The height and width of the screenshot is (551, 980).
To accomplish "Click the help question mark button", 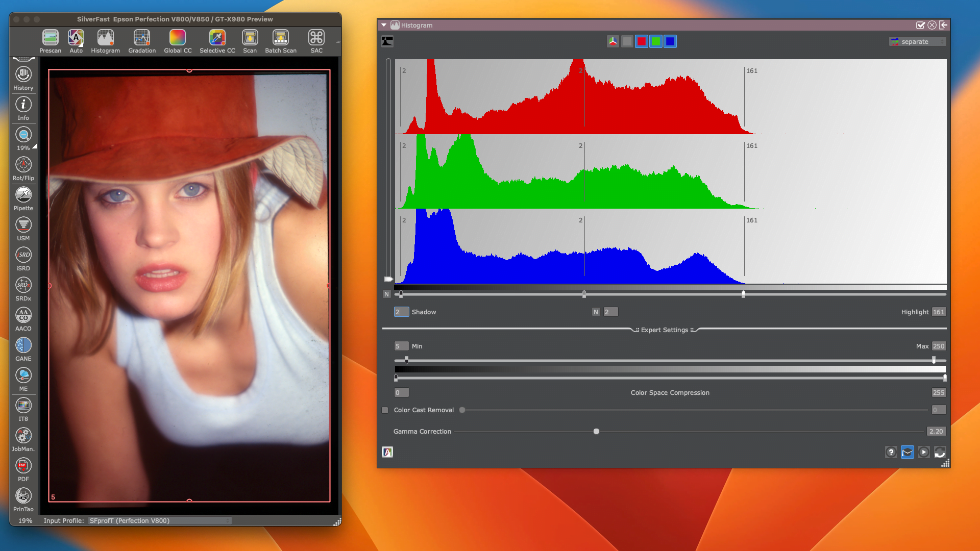I will tap(891, 452).
